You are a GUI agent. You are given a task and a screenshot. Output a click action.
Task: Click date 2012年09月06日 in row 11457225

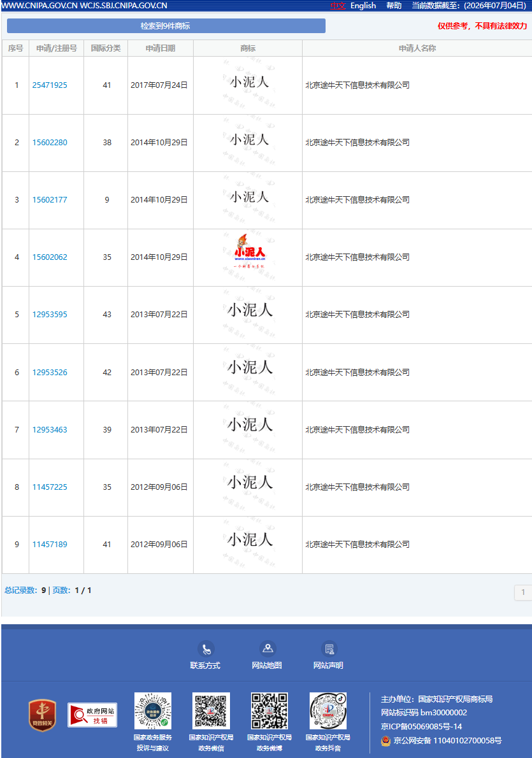click(159, 487)
